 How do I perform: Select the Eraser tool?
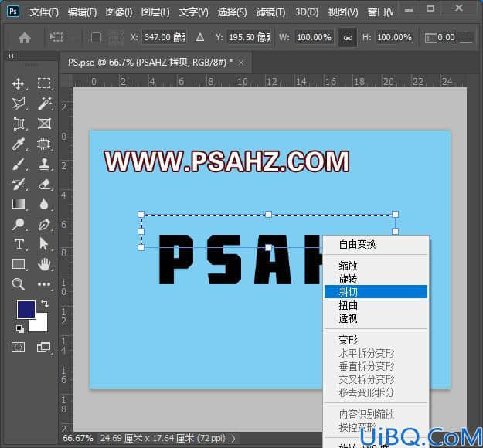pyautogui.click(x=44, y=184)
